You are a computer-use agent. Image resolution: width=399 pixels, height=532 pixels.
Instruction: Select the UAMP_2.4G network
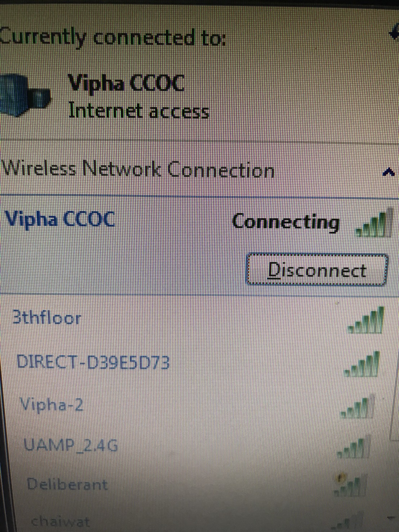(194, 446)
